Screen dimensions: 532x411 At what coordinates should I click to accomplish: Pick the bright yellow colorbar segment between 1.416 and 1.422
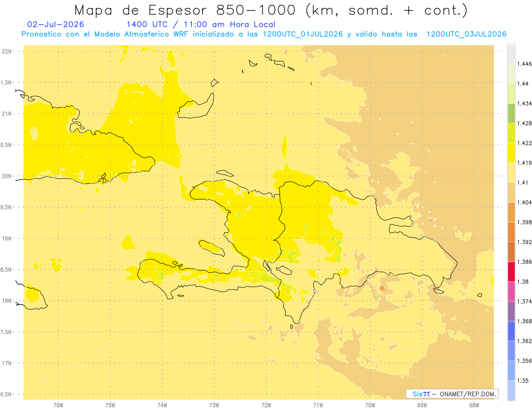[511, 153]
